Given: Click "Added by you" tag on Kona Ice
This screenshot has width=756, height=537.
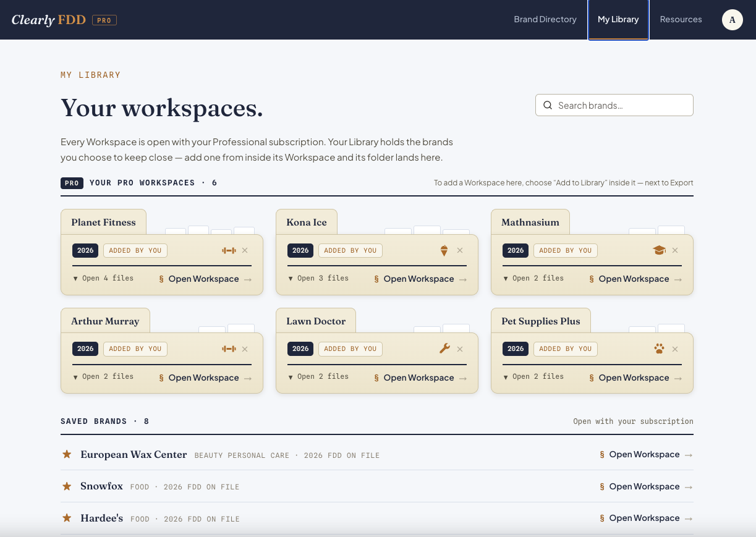Looking at the screenshot, I should click(x=350, y=250).
